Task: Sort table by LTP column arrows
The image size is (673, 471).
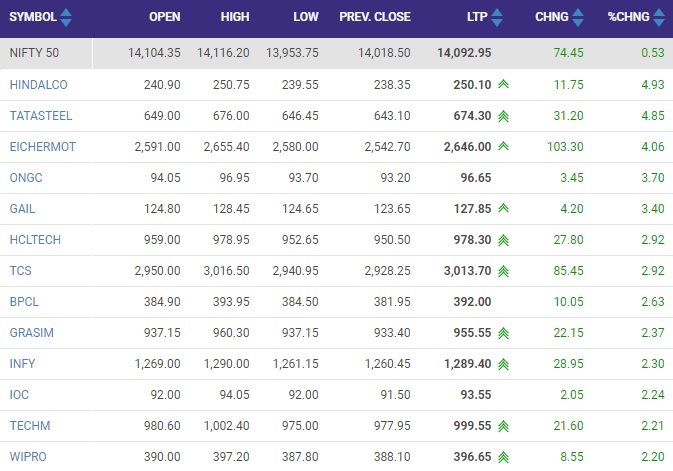Action: (497, 17)
